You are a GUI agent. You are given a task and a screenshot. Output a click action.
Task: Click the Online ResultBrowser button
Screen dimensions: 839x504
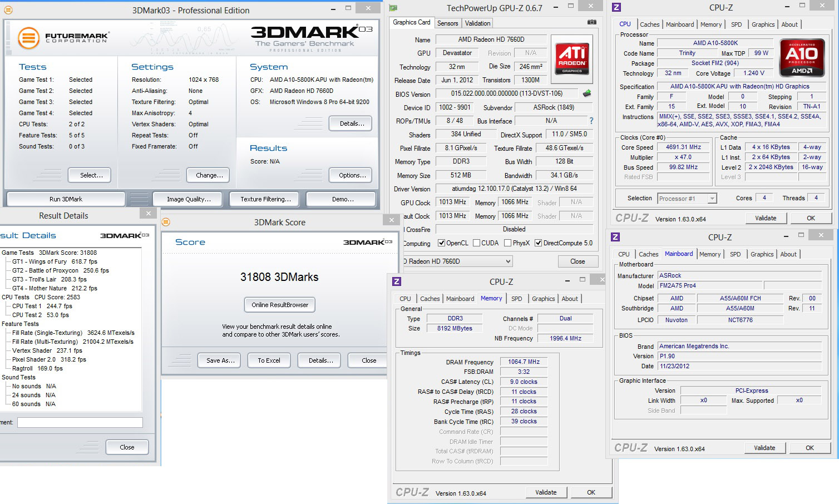point(280,305)
